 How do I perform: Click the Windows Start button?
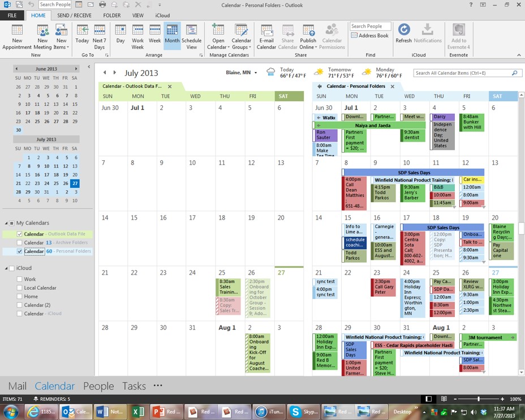coord(11,412)
